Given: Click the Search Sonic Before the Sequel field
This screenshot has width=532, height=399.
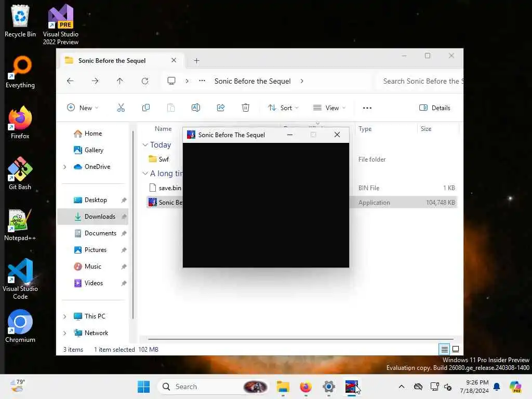Looking at the screenshot, I should [x=420, y=81].
